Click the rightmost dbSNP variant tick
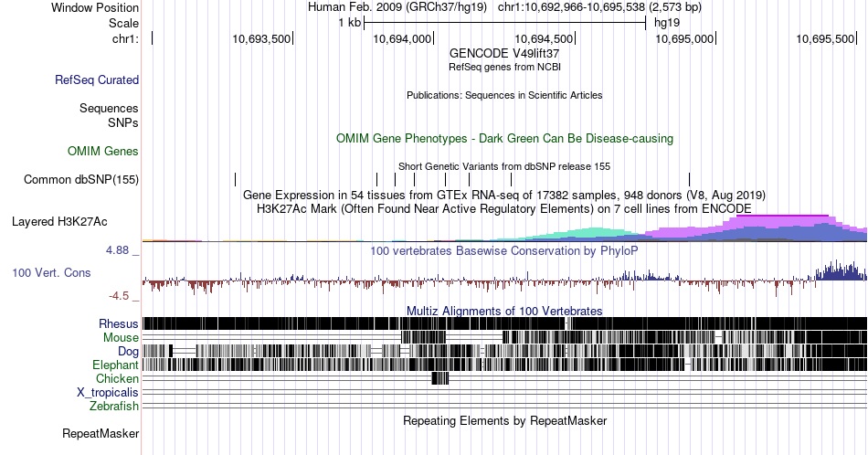This screenshot has height=455, width=868. 689,179
